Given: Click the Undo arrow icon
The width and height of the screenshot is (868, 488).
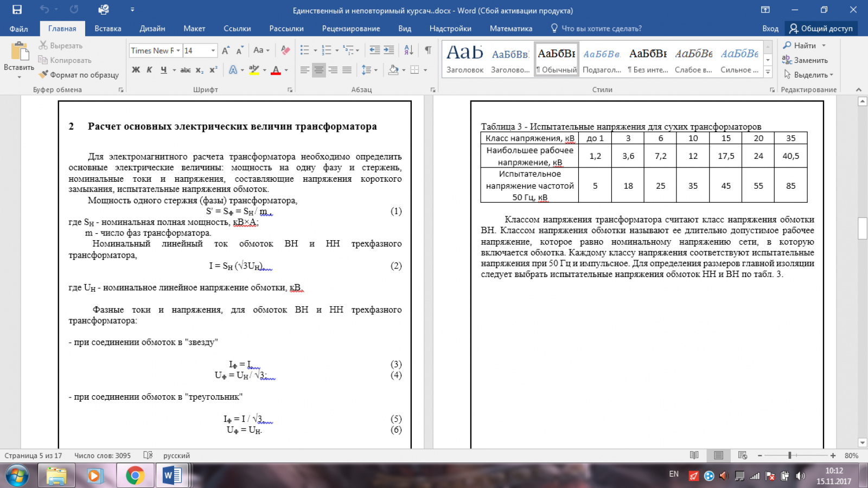Looking at the screenshot, I should pos(44,10).
